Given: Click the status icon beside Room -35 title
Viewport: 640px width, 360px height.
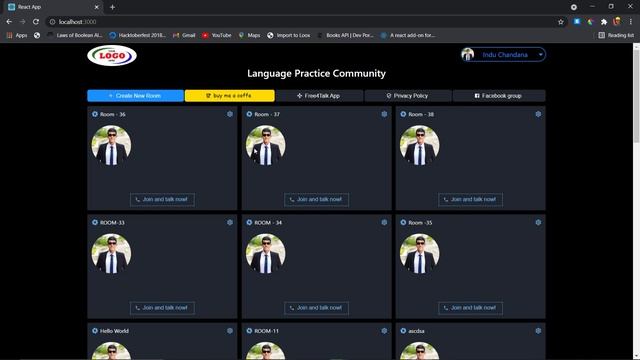Looking at the screenshot, I should click(403, 222).
